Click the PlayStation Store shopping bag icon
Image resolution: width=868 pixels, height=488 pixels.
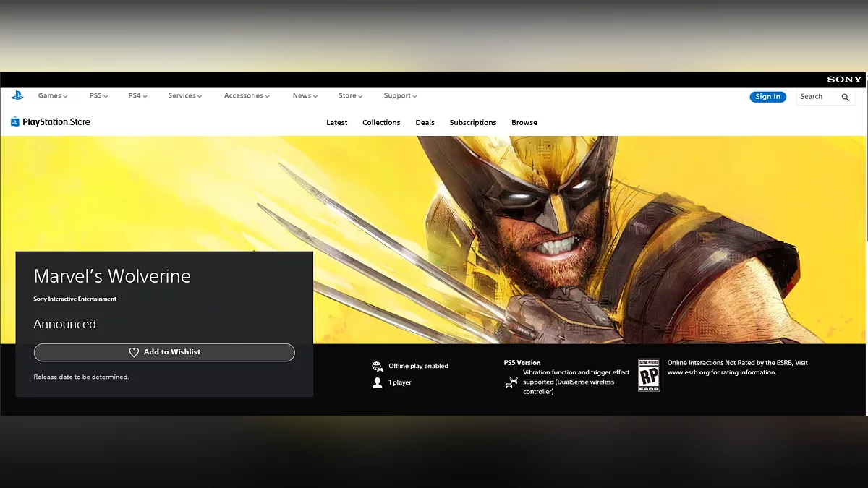[x=15, y=122]
